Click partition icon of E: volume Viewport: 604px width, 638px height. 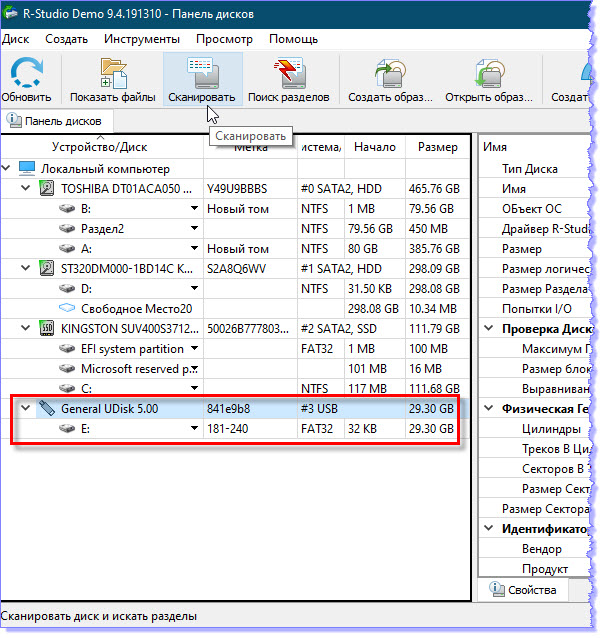[x=67, y=430]
